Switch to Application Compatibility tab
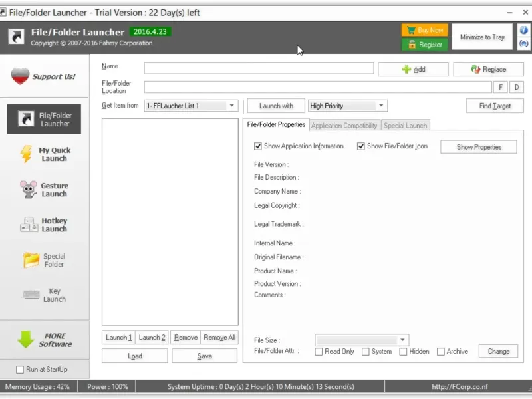This screenshot has height=399, width=532. [344, 126]
